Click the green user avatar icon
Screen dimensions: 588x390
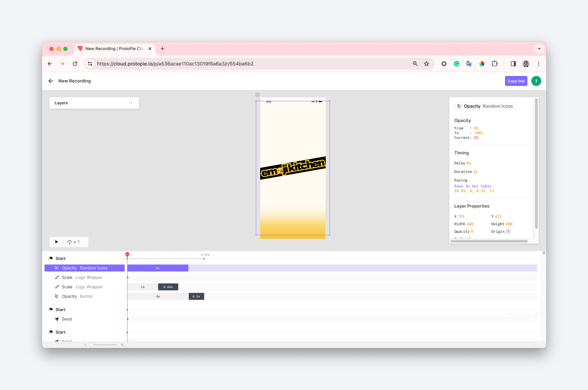[536, 81]
